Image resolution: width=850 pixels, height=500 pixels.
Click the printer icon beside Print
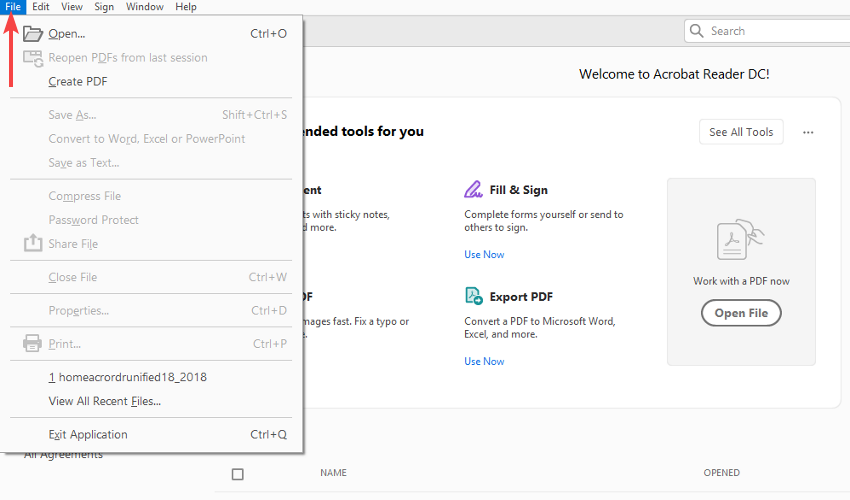[x=33, y=343]
